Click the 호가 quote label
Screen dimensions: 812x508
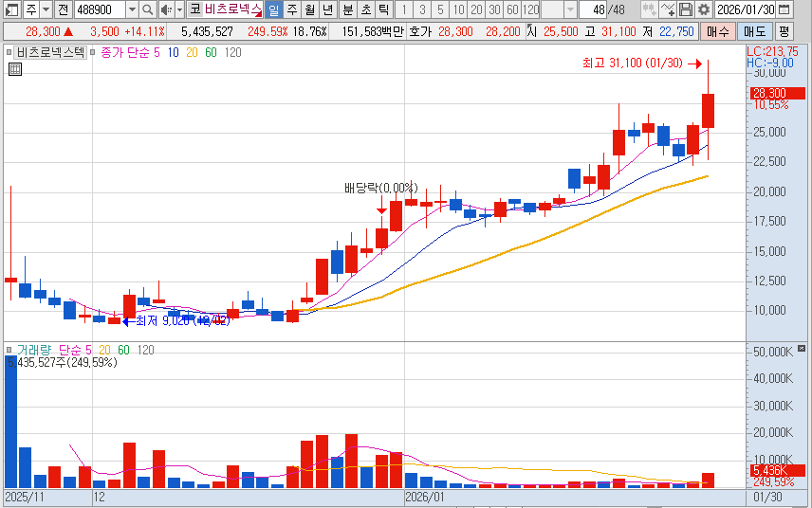pos(420,31)
